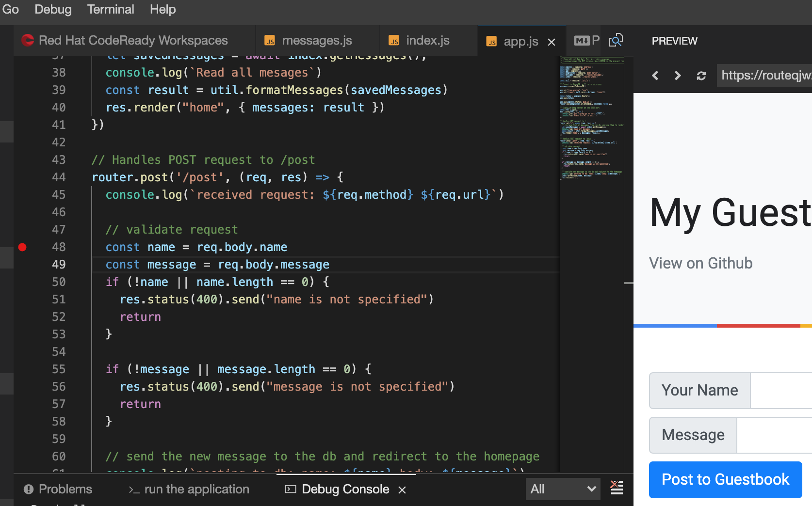812x506 pixels.
Task: Click the terminal icon beside run the application
Action: tap(134, 490)
